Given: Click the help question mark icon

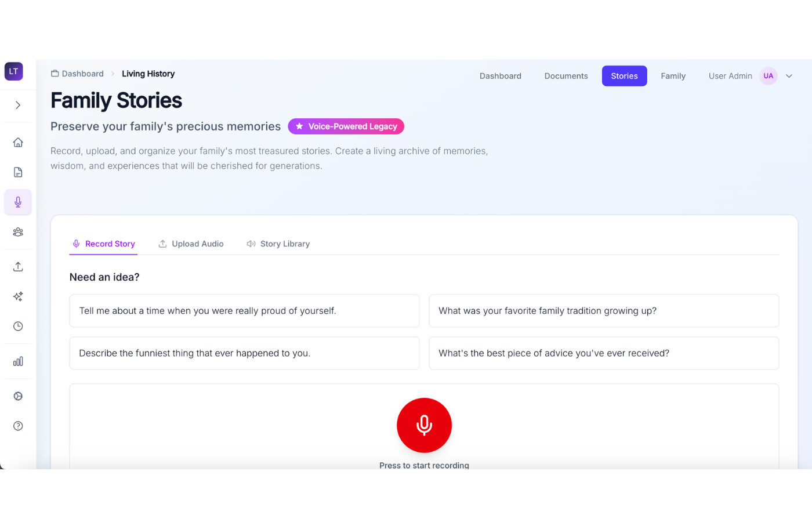Looking at the screenshot, I should point(18,426).
